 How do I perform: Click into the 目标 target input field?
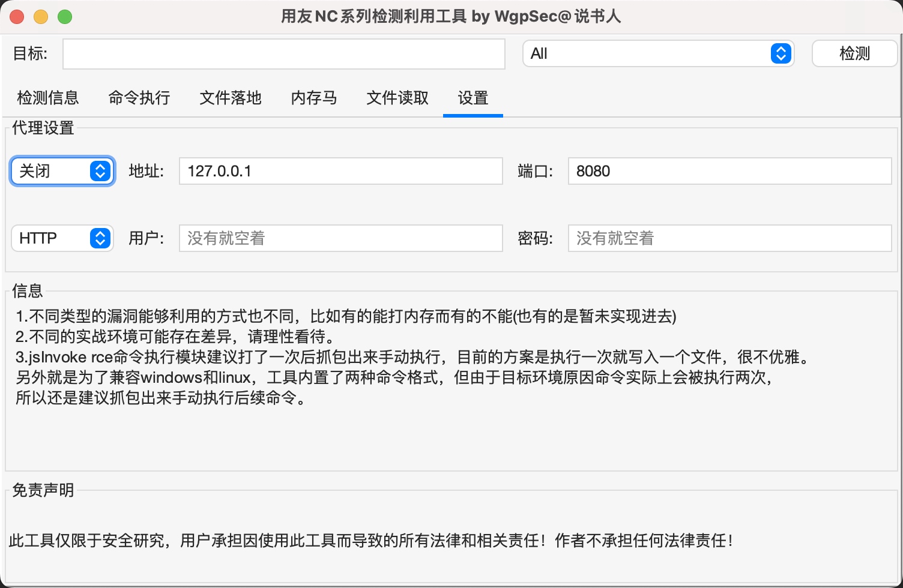coord(283,54)
